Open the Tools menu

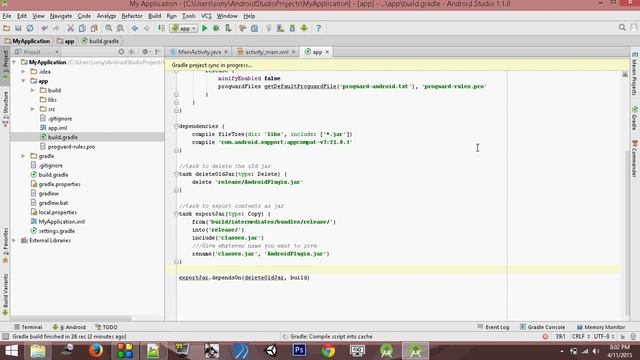point(189,16)
